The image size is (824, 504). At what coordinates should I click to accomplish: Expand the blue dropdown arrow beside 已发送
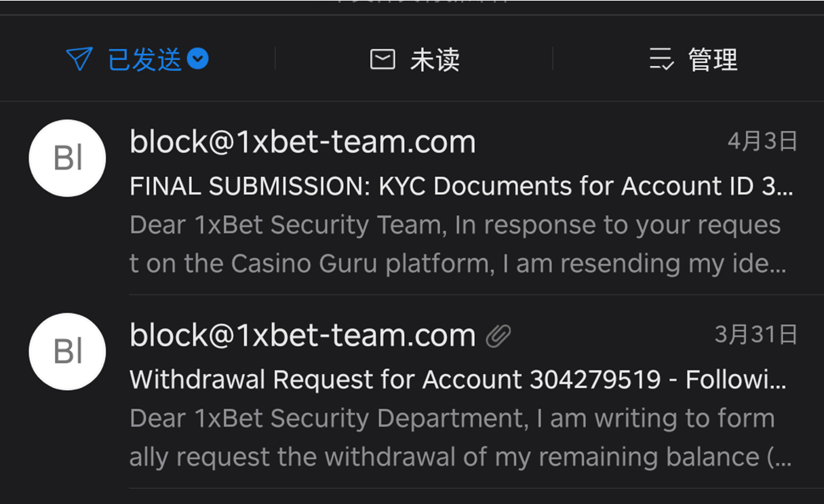pos(198,60)
